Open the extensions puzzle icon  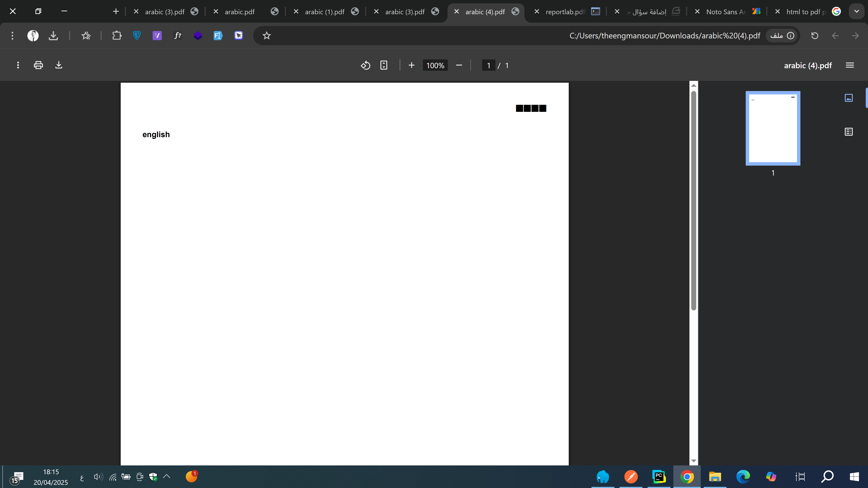pyautogui.click(x=117, y=35)
